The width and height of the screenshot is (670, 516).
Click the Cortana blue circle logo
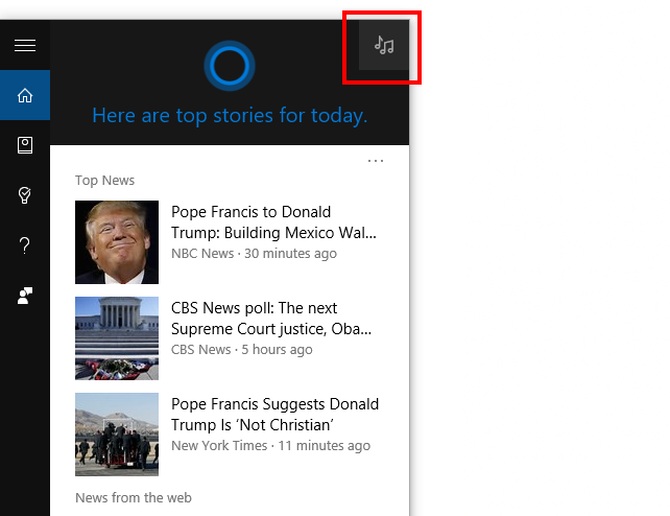229,66
